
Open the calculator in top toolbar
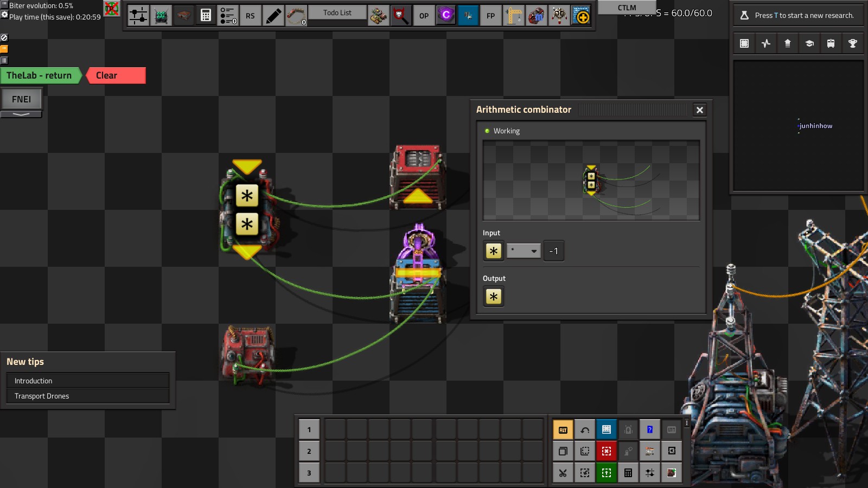pyautogui.click(x=206, y=16)
